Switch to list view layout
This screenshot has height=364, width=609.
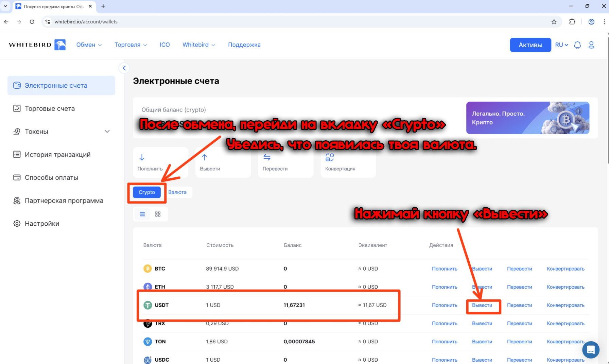142,214
